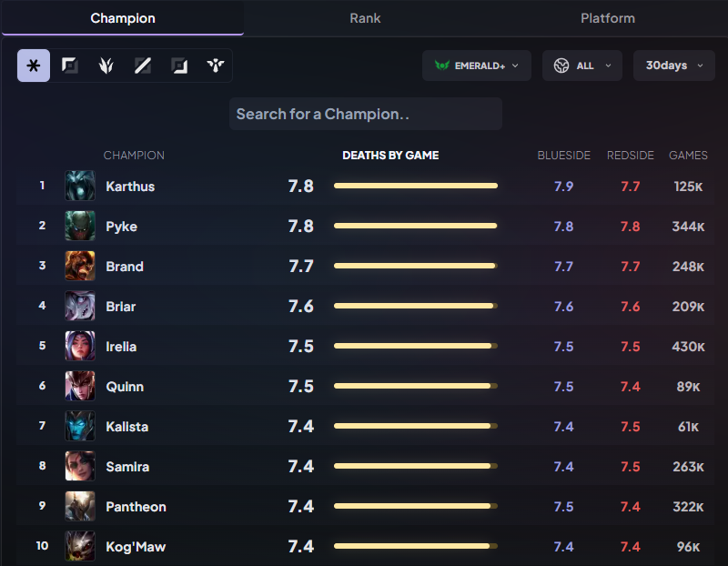Click Kog'Maw champion portrait
The width and height of the screenshot is (728, 566).
(x=80, y=546)
